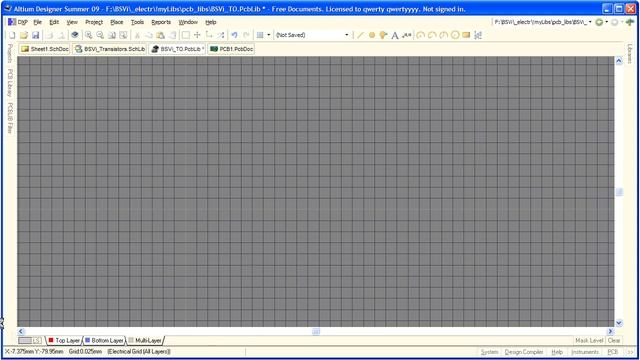Click the Clear button
Screen dimensions: 640x360
point(613,340)
